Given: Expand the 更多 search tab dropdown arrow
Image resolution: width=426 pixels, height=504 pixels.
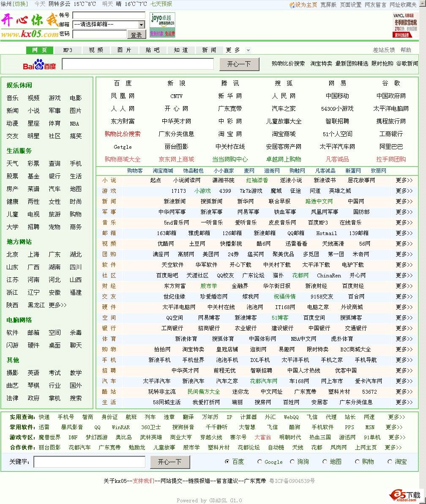Looking at the screenshot, I should point(248,50).
